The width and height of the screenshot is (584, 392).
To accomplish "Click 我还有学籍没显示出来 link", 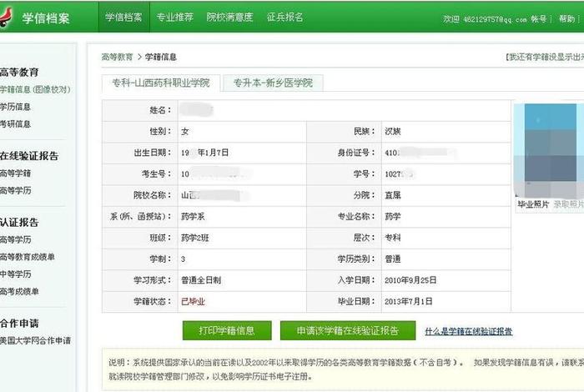I will [x=545, y=57].
